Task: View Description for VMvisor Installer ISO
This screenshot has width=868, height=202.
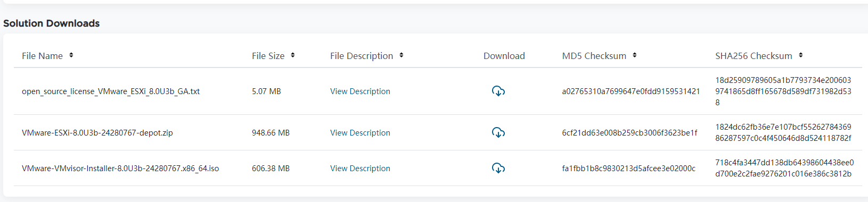Action: click(360, 169)
